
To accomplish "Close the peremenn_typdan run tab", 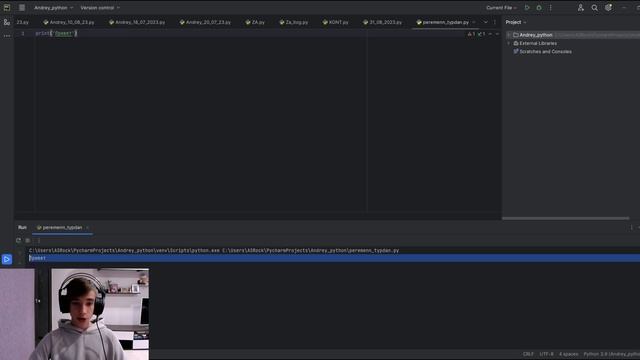I will 87,227.
